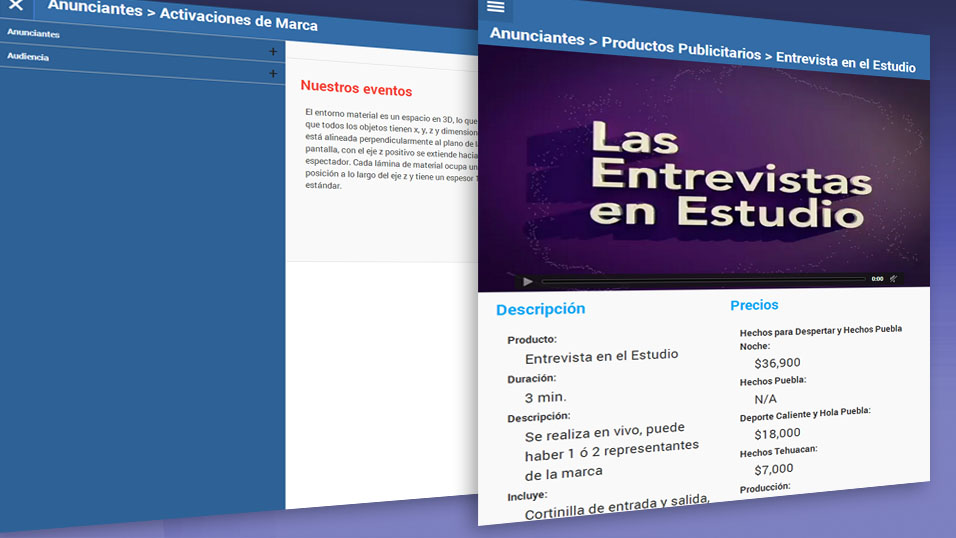
Task: Select Anunciantes in the sidebar menu
Action: pos(33,34)
